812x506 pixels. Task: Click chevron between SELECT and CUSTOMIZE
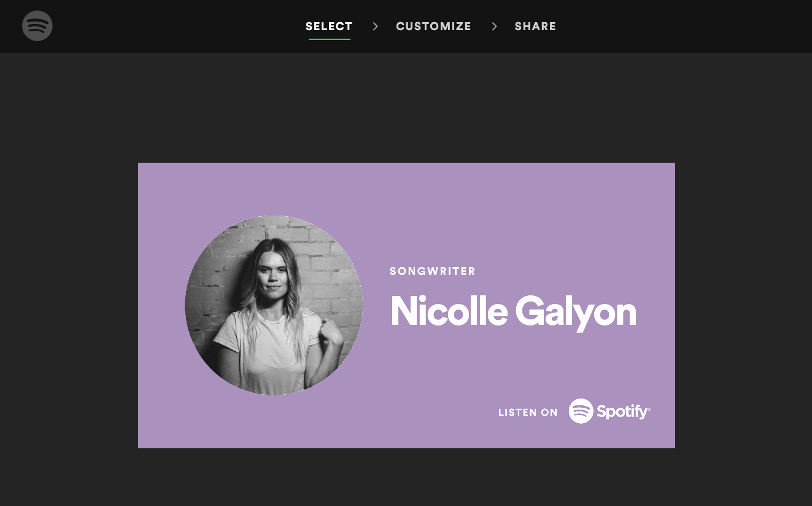pyautogui.click(x=375, y=26)
